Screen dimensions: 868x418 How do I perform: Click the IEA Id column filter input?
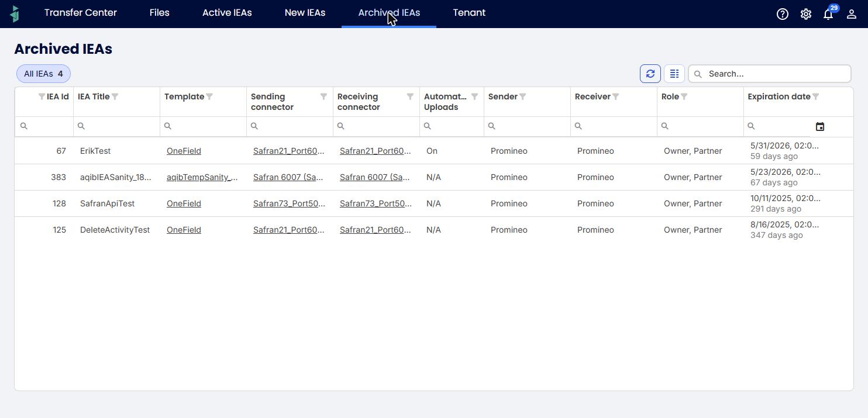tap(44, 126)
